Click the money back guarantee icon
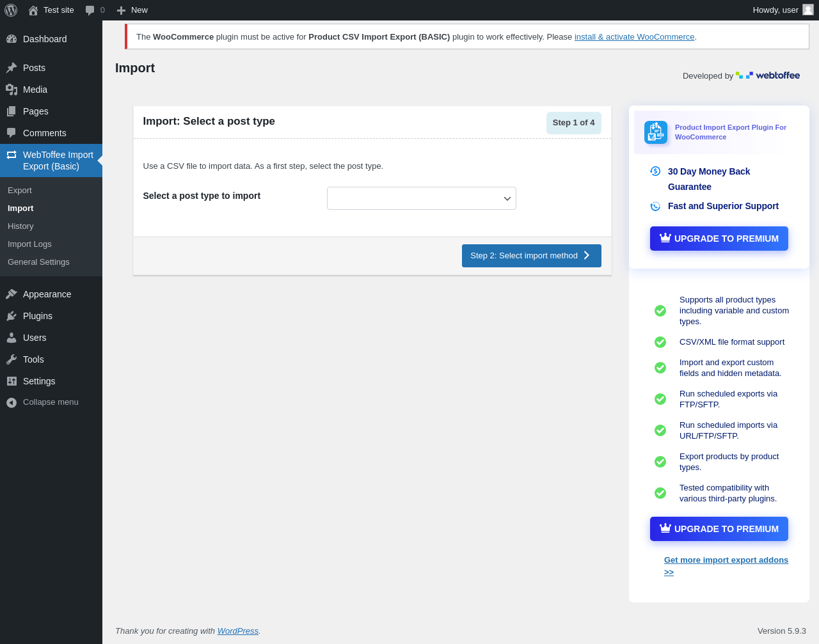819x644 pixels. (x=655, y=171)
